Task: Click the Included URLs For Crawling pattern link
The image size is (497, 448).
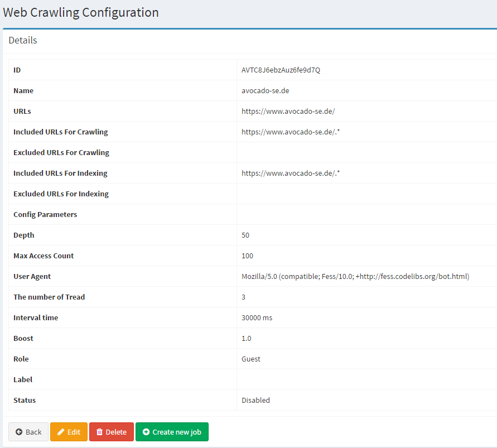Action: [x=289, y=132]
